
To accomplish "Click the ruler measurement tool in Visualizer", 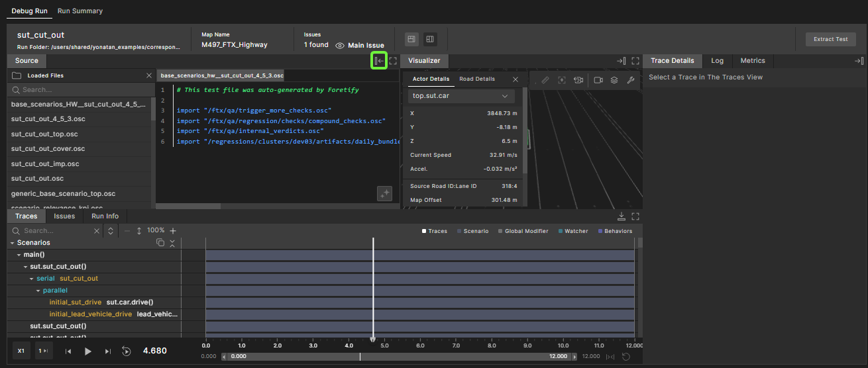I will tap(545, 80).
